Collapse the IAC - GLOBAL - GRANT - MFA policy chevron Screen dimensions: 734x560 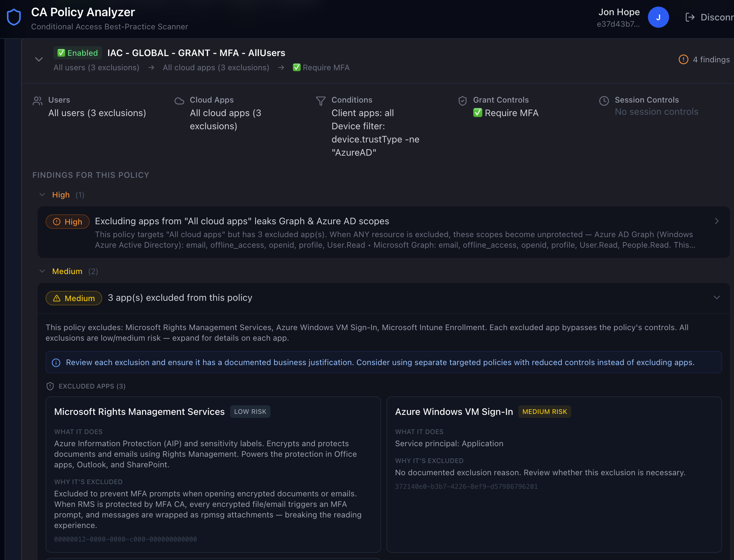[39, 59]
